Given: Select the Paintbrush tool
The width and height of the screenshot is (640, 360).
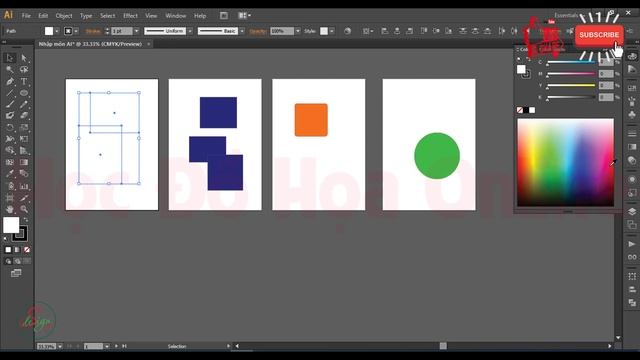Looking at the screenshot, I should [10, 104].
